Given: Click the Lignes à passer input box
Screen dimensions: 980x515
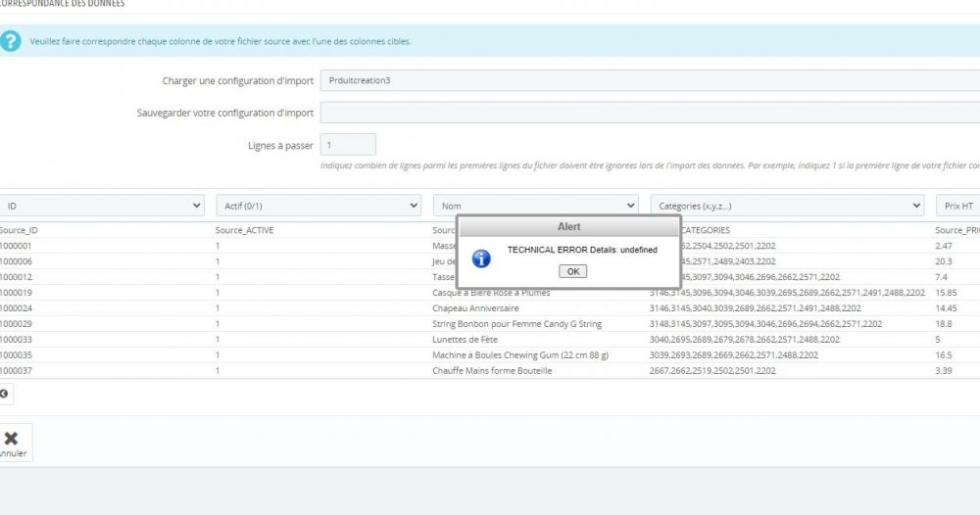Looking at the screenshot, I should pos(348,145).
